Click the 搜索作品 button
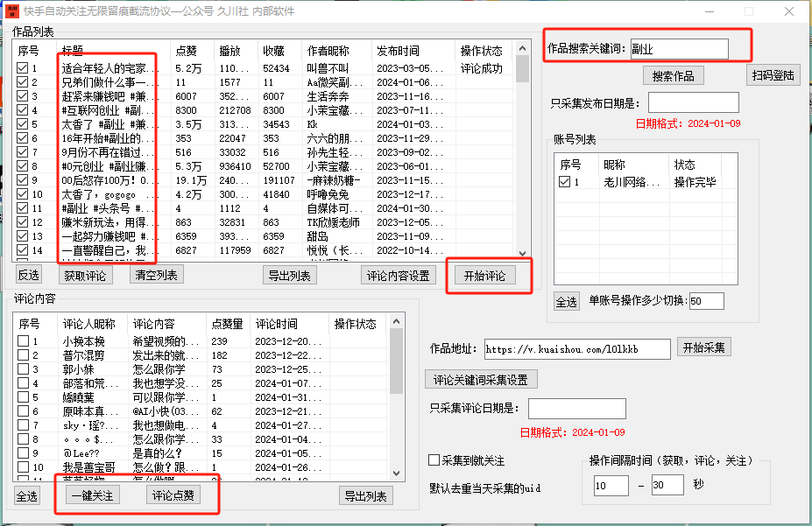Image resolution: width=812 pixels, height=526 pixels. pos(673,76)
